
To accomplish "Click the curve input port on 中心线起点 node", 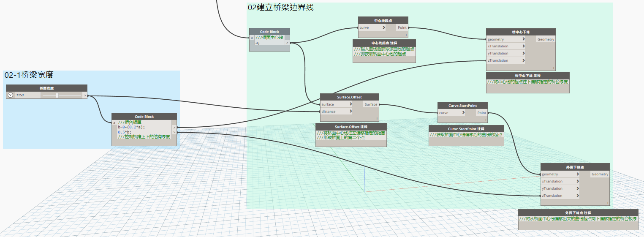I will (x=372, y=28).
